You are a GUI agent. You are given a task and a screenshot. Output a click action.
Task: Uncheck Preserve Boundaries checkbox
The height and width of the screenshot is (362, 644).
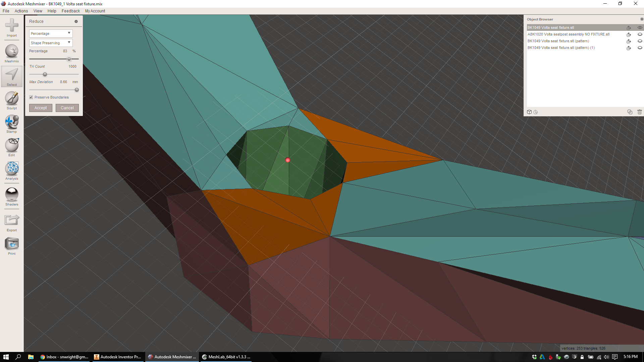(x=31, y=97)
